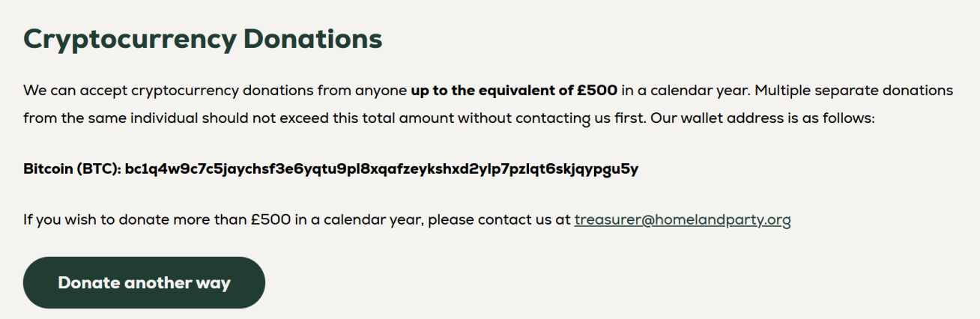The width and height of the screenshot is (980, 319).
Task: Click the bold word Bitcoin before the address
Action: pos(47,169)
